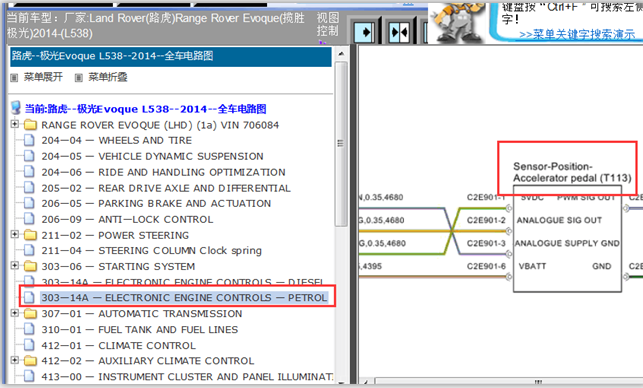Select 303-06 STARTING SYSTEM label
The width and height of the screenshot is (643, 388).
pos(118,267)
